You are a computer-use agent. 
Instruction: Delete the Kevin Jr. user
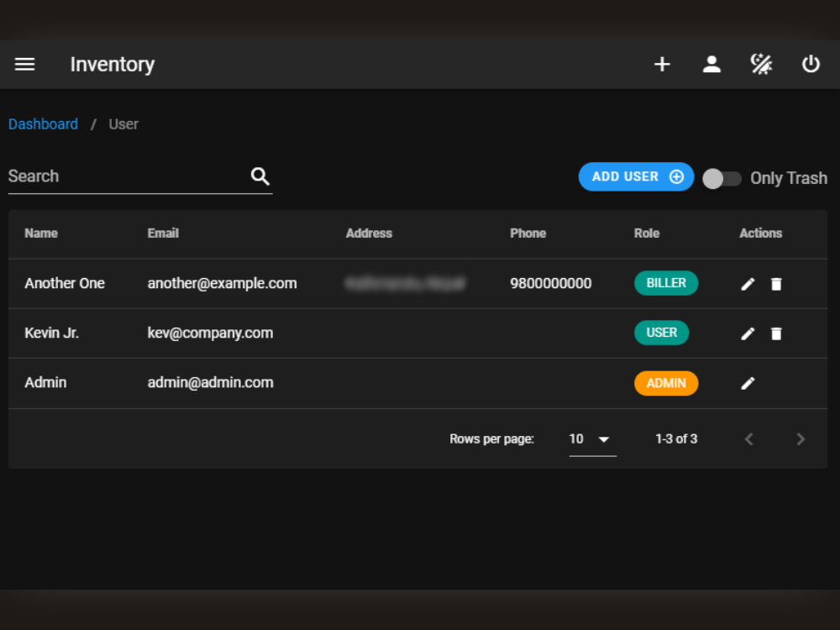coord(776,333)
